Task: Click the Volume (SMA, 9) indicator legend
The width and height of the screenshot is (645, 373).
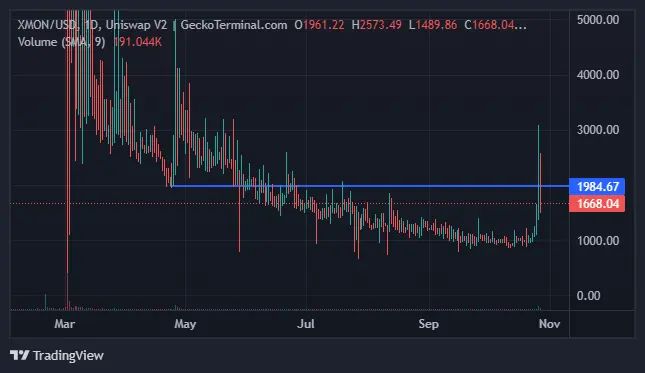Action: (61, 42)
